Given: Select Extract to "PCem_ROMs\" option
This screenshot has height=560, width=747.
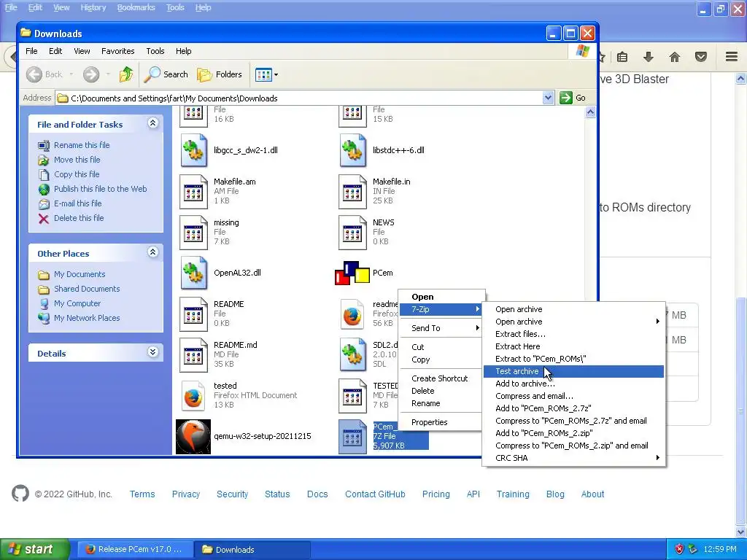Looking at the screenshot, I should click(573, 359).
